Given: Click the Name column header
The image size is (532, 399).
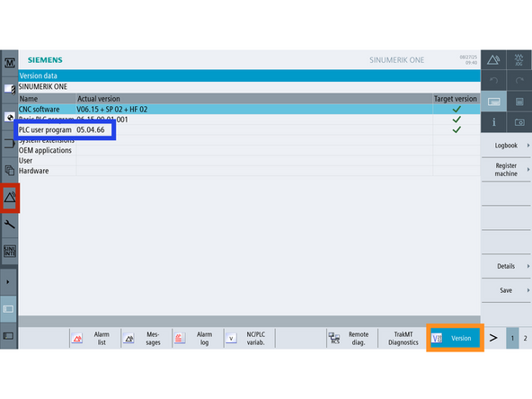Looking at the screenshot, I should click(47, 99).
